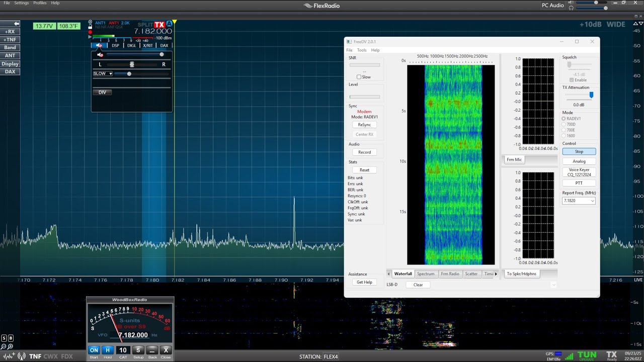This screenshot has width=644, height=362.
Task: Click the antenna tower status icon
Action: pos(22,356)
